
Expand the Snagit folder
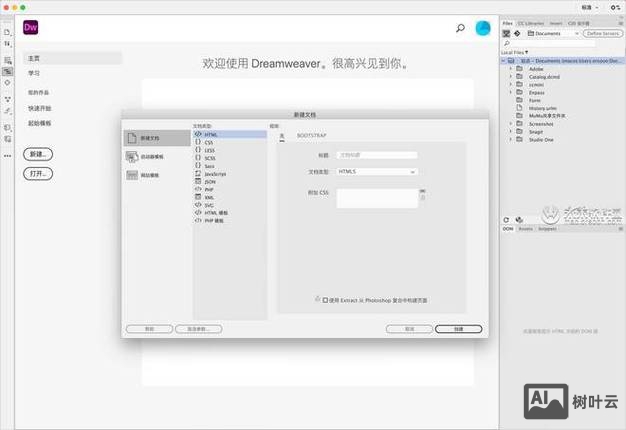coord(511,131)
